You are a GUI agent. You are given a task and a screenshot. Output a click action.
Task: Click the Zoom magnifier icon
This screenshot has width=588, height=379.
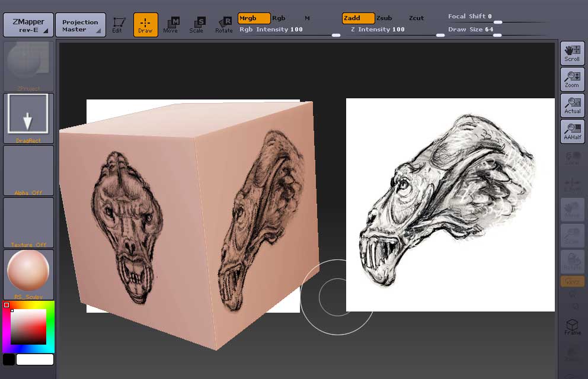(x=572, y=79)
